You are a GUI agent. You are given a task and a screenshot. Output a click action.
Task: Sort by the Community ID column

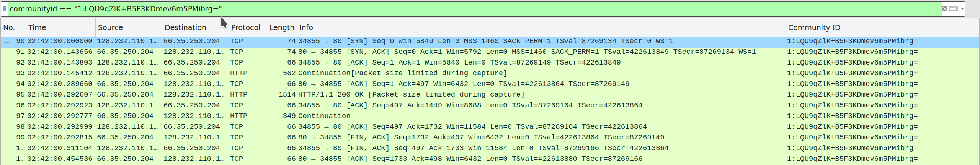point(882,27)
